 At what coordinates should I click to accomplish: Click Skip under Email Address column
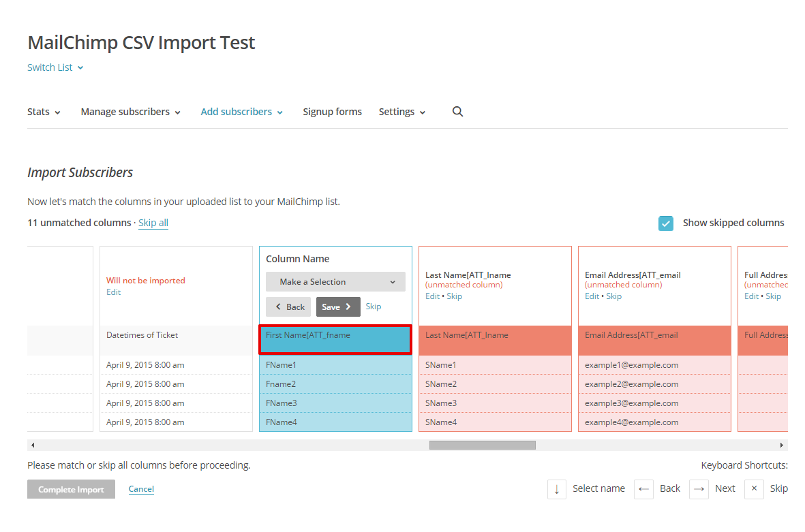(x=614, y=296)
